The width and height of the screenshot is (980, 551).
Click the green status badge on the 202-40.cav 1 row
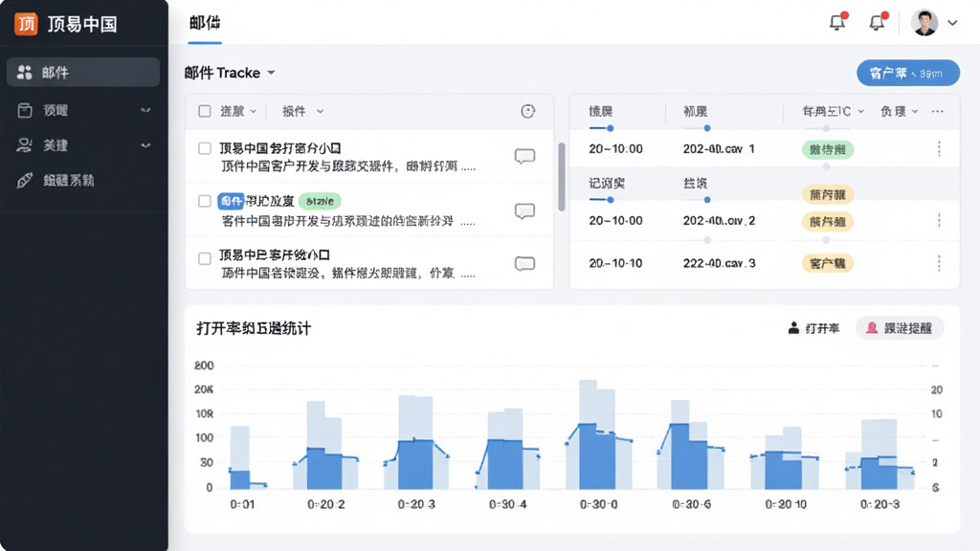(x=828, y=149)
